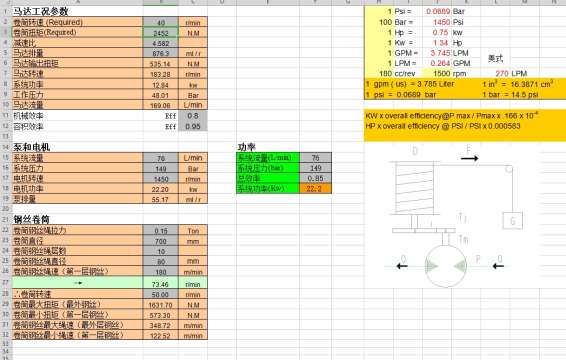Select the 876.3 motor displacement value
This screenshot has width=566, height=360.
(x=161, y=53)
